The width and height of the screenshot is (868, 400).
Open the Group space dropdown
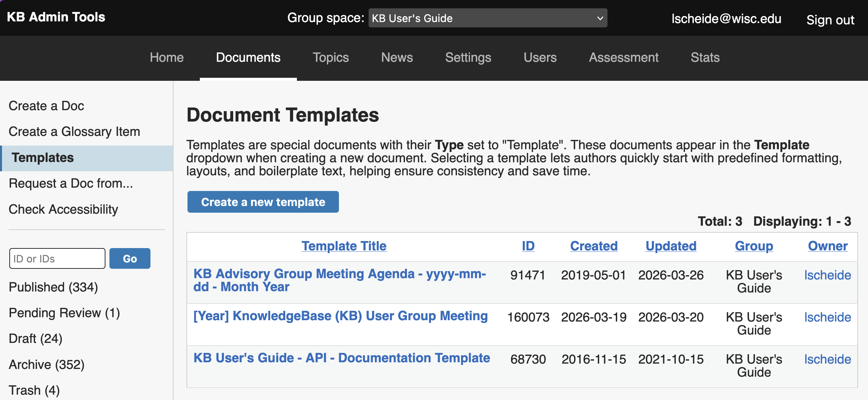pyautogui.click(x=488, y=18)
